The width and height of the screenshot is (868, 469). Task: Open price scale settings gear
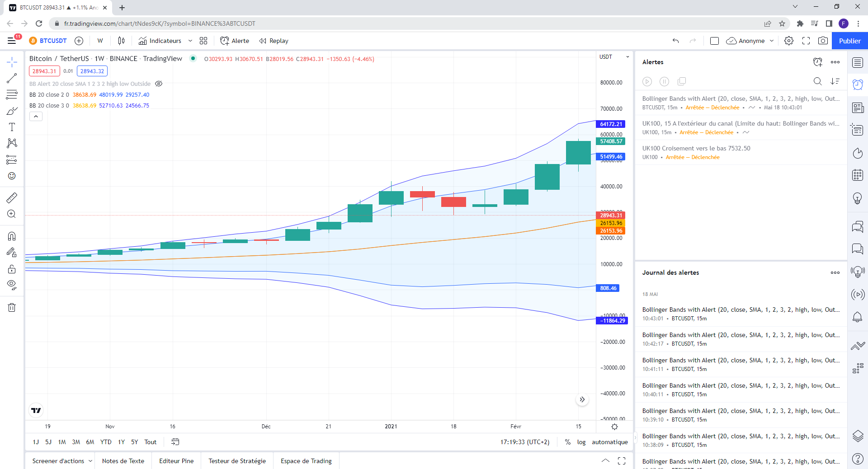(x=614, y=427)
